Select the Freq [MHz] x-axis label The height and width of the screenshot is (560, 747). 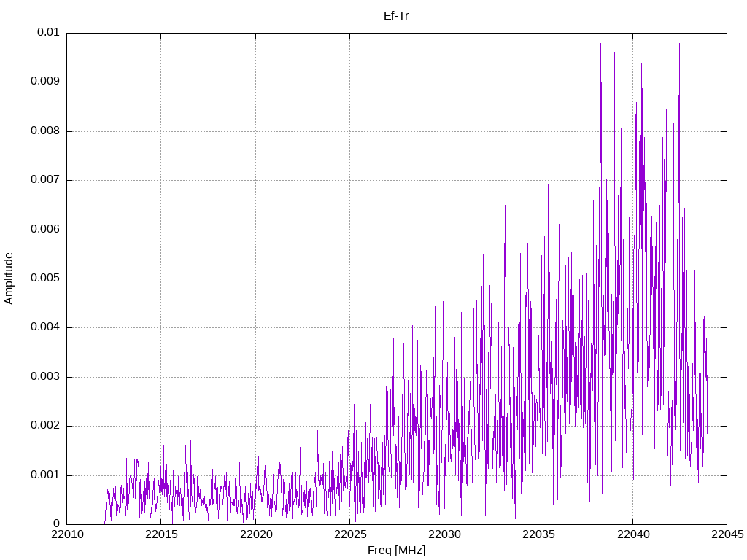(396, 551)
